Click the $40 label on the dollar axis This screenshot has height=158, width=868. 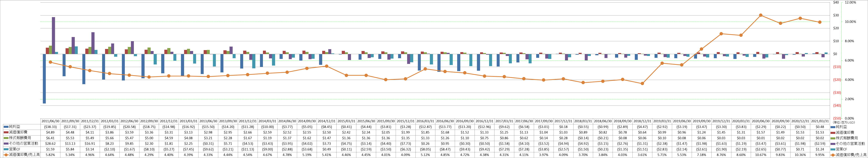coord(836,2)
